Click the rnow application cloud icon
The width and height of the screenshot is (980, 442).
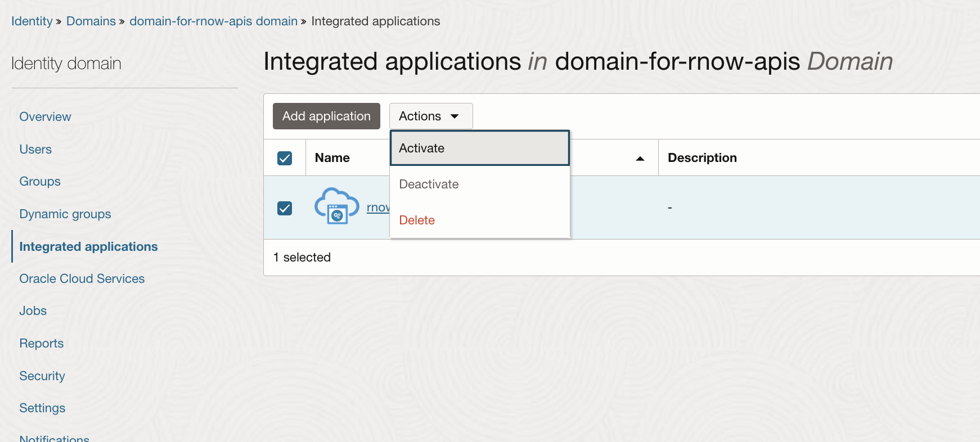coord(336,206)
